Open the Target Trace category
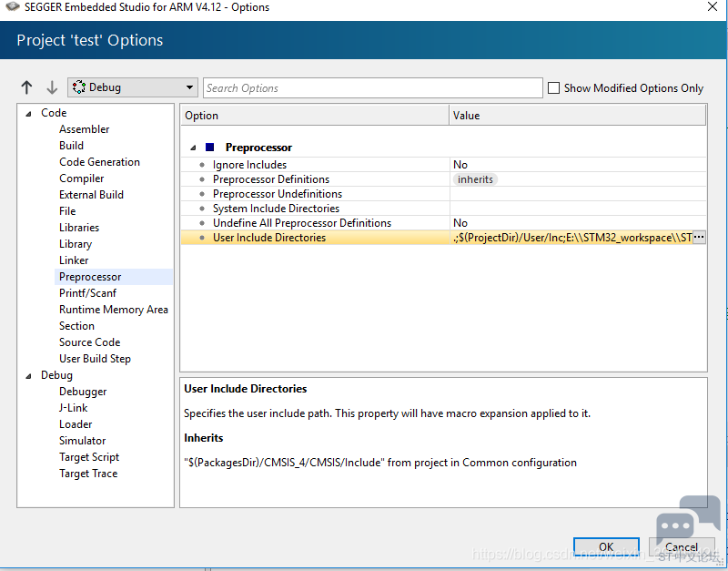The width and height of the screenshot is (728, 571). click(88, 474)
